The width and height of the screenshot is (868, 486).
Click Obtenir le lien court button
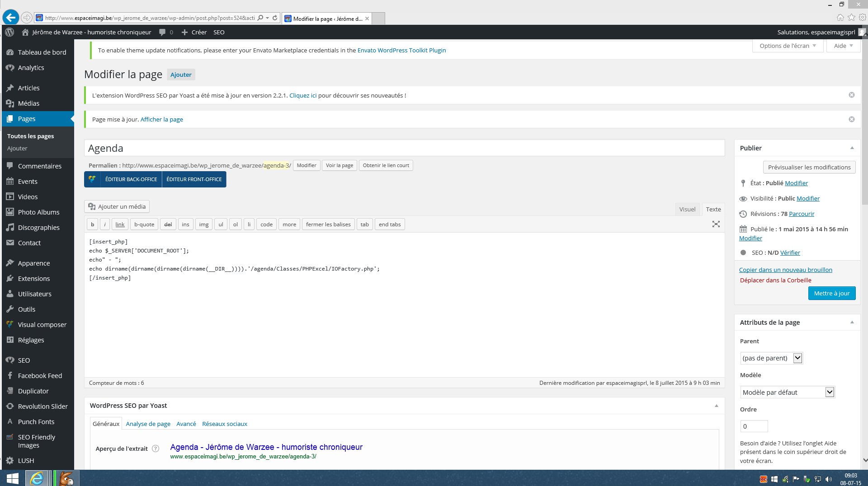386,165
